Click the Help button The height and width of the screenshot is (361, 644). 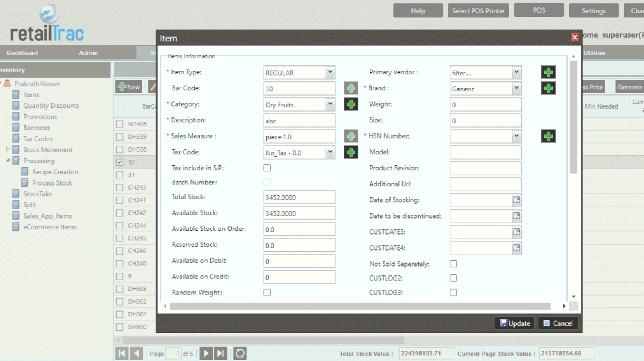point(418,11)
